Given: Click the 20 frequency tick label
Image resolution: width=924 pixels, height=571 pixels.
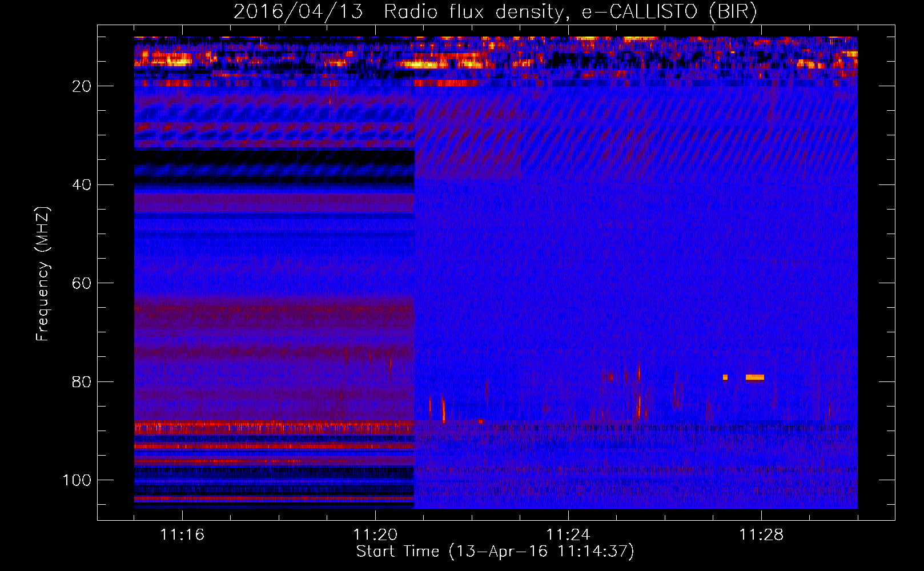Looking at the screenshot, I should (x=82, y=86).
